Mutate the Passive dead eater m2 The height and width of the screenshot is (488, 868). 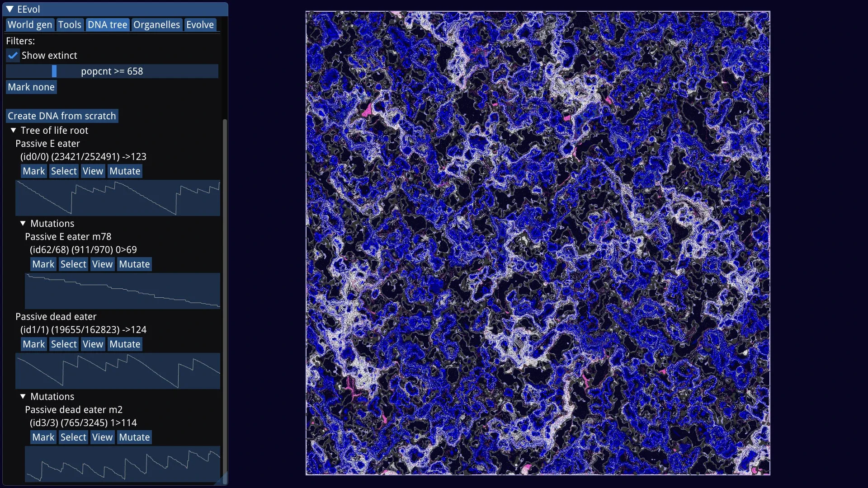click(x=134, y=437)
